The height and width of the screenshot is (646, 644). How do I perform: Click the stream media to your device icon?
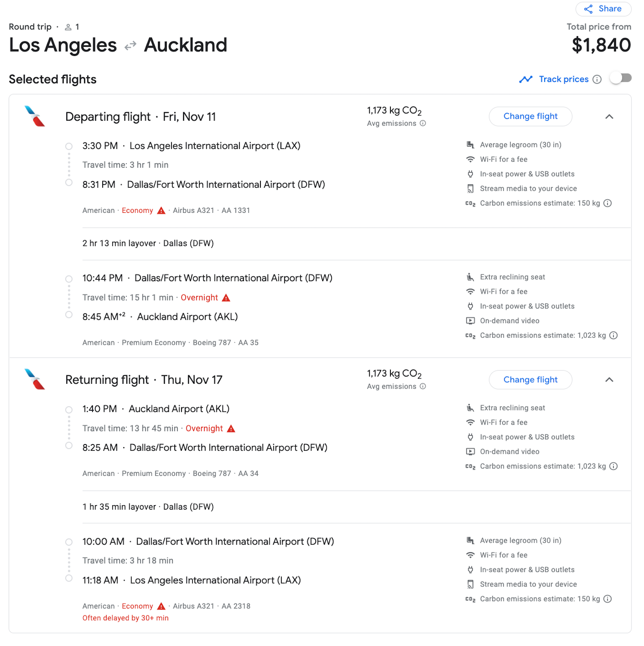point(470,188)
